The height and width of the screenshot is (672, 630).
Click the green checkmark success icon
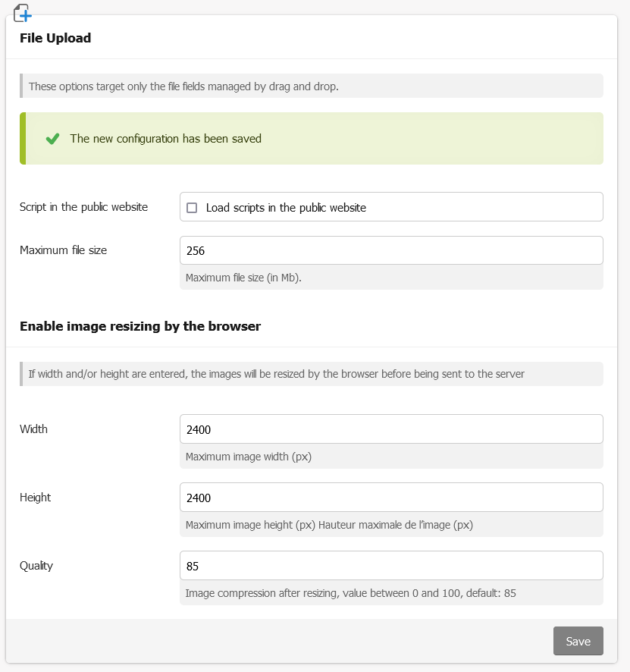(52, 139)
